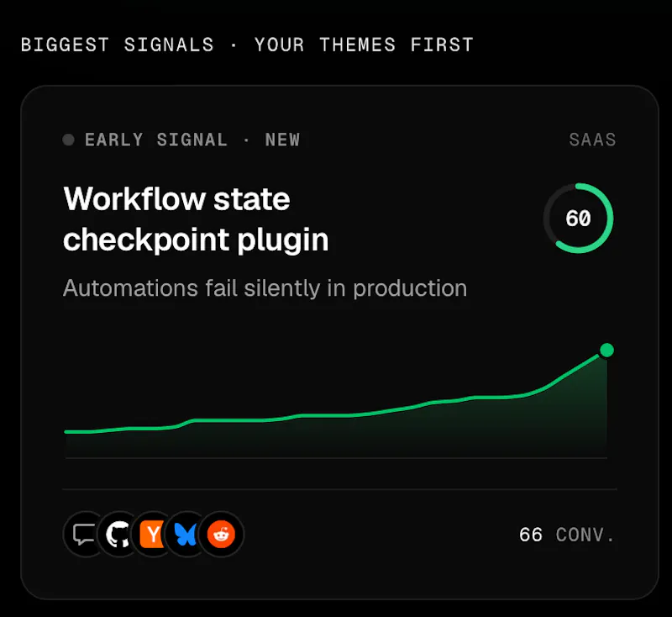Click the score ring showing 60
This screenshot has height=617, width=672.
pyautogui.click(x=579, y=219)
